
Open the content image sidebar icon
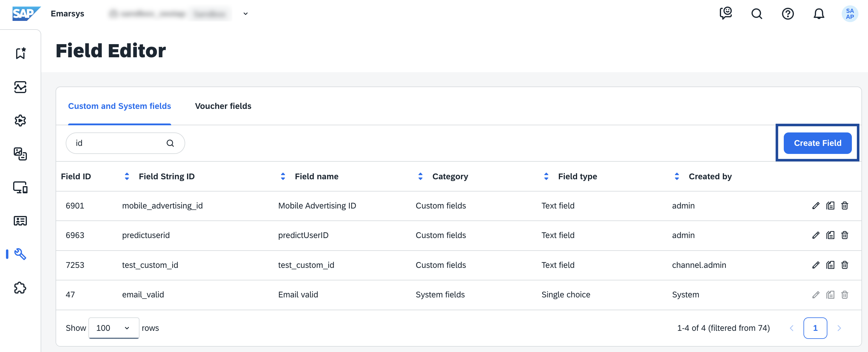pos(20,154)
